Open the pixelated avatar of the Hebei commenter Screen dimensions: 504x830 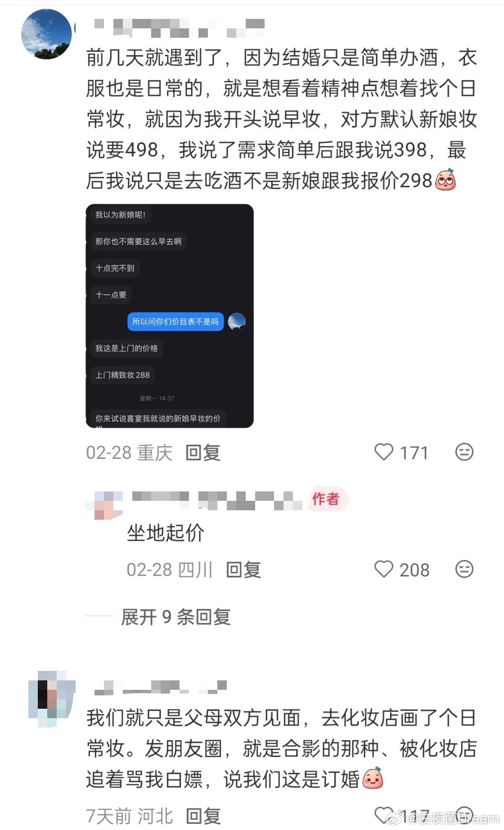(x=51, y=699)
